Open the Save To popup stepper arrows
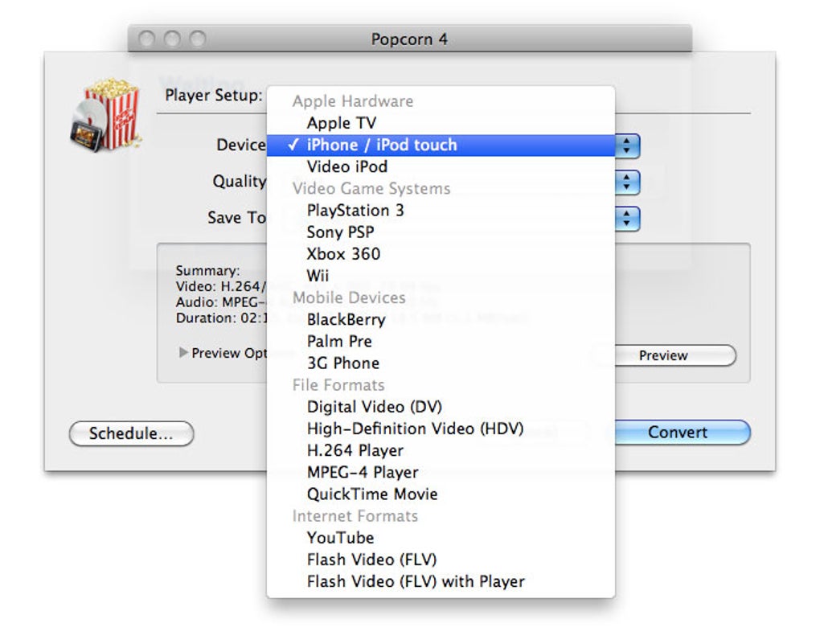Viewport: 820px width, 644px height. coord(627,219)
